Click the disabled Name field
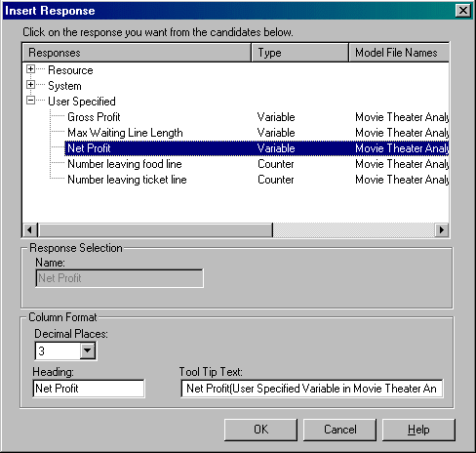The width and height of the screenshot is (476, 453). coord(119,278)
